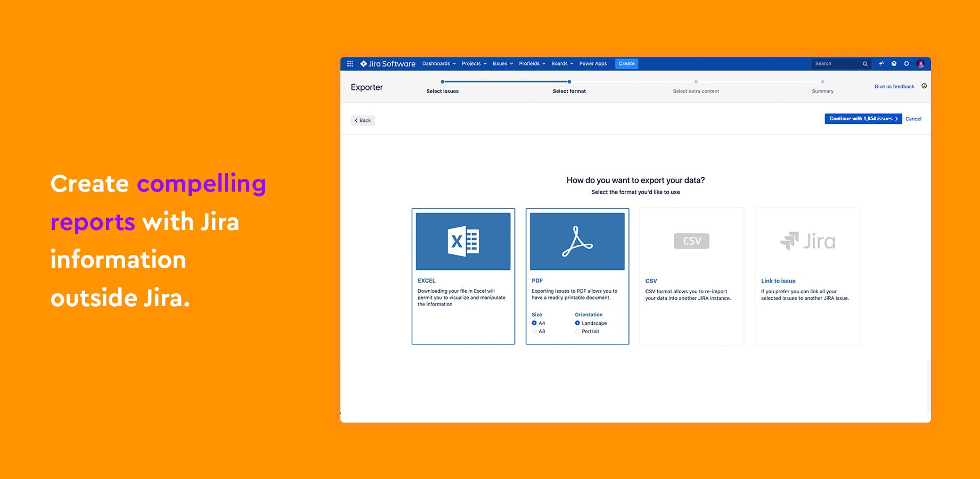Select the CSV format icon
This screenshot has height=479, width=980.
691,241
